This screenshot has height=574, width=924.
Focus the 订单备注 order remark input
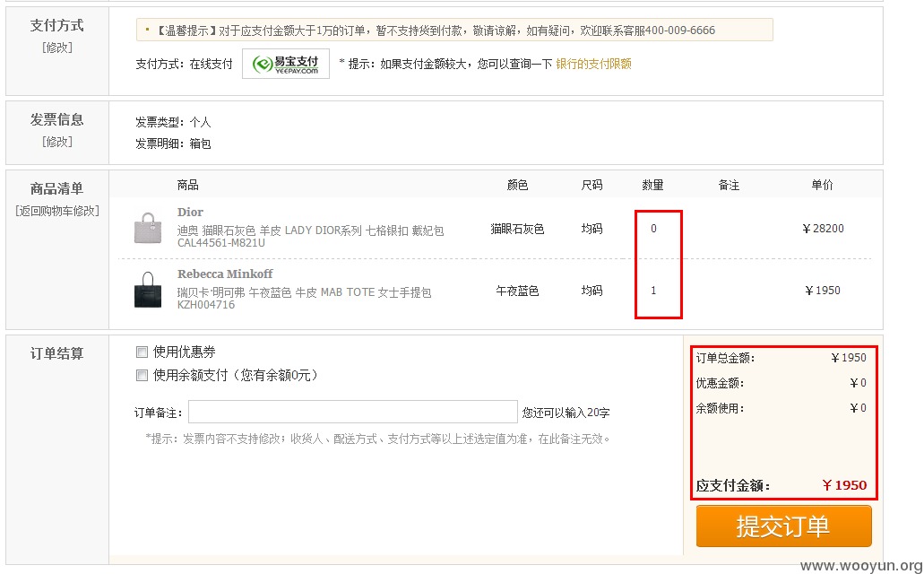tap(352, 412)
